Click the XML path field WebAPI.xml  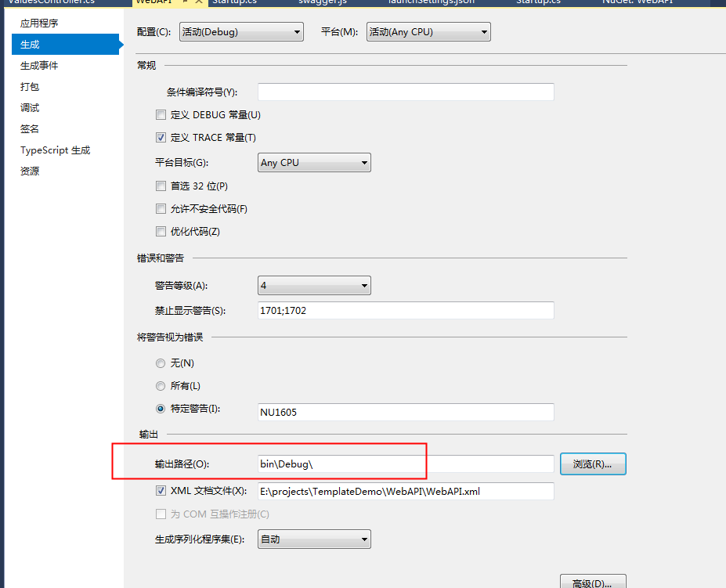point(406,491)
